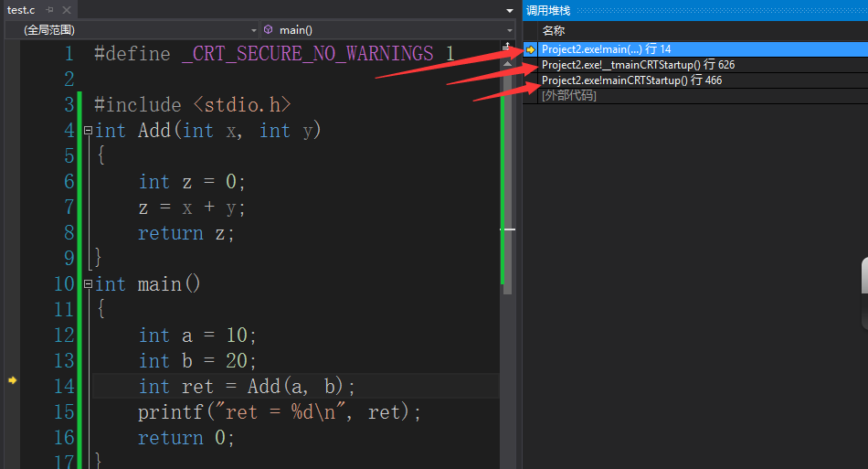Select the 调用堆栈 panel title
This screenshot has width=868, height=469.
[548, 10]
